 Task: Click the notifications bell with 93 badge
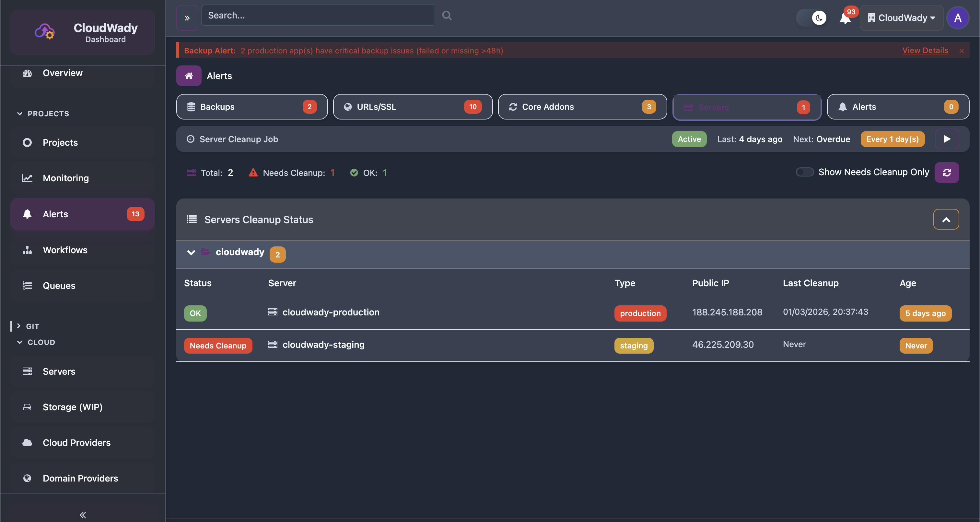(x=845, y=18)
